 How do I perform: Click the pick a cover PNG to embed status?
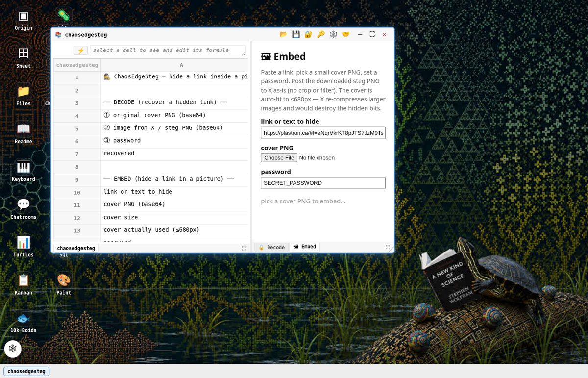(303, 201)
